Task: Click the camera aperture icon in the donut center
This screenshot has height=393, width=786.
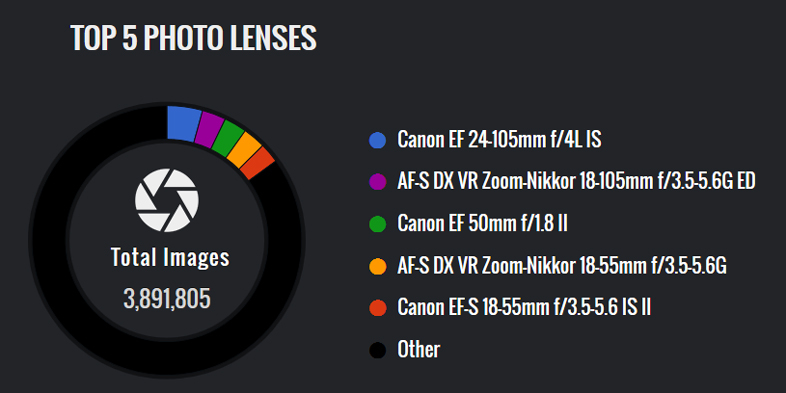Action: pos(167,200)
